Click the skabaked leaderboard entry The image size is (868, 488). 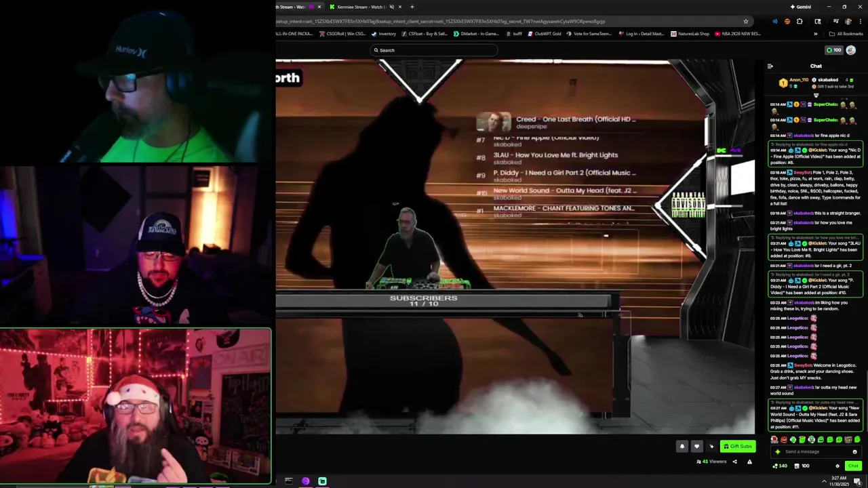(x=828, y=80)
